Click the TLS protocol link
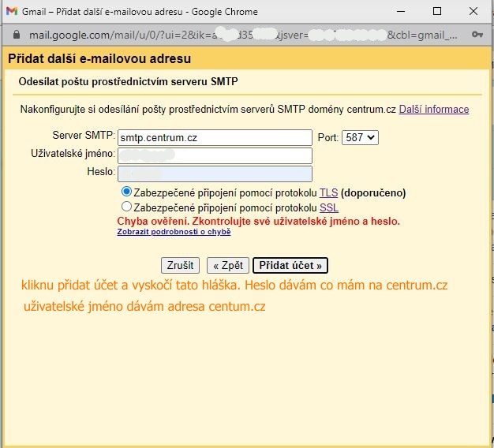494x448 pixels. coord(328,192)
